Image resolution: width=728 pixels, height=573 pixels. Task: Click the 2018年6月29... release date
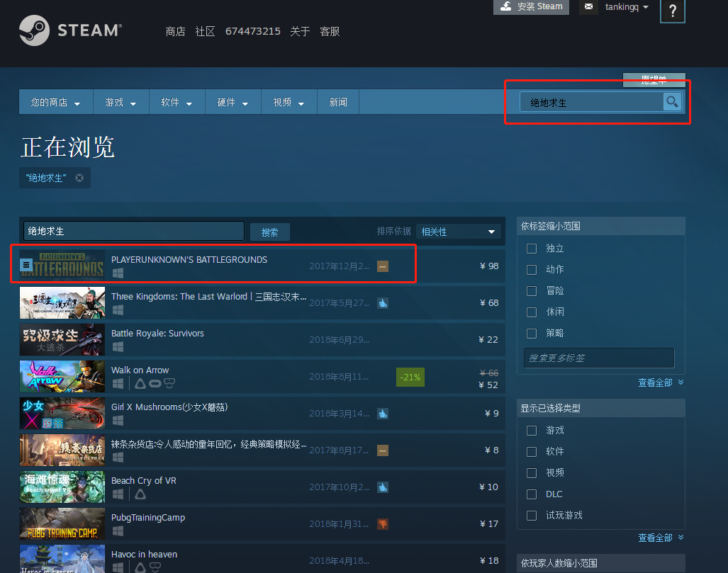pyautogui.click(x=340, y=340)
